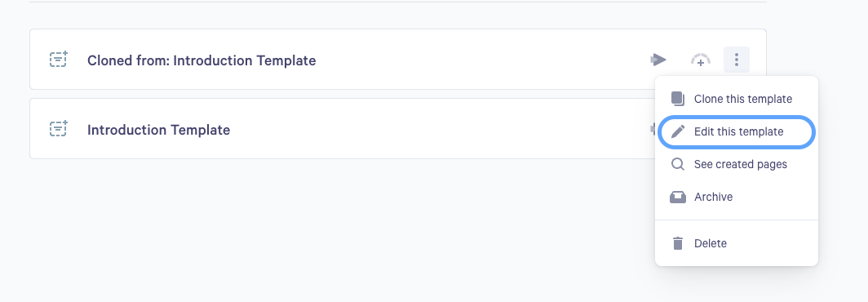This screenshot has height=302, width=868.
Task: Click empty space in the Introduction Template card
Action: pos(432,129)
